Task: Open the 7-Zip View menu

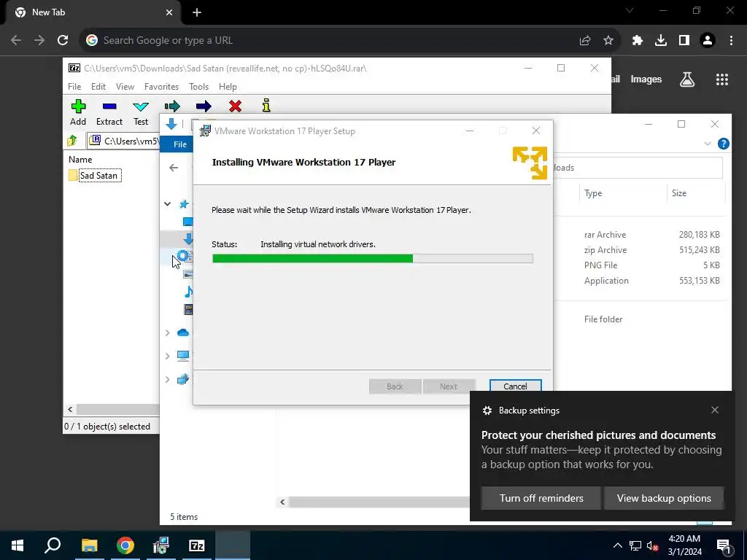Action: pos(125,87)
